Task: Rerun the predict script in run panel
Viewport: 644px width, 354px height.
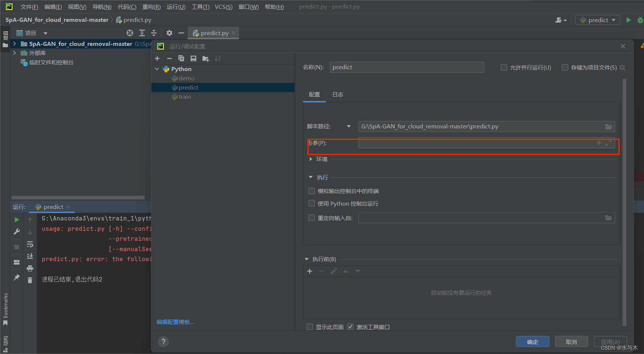Action: point(16,219)
